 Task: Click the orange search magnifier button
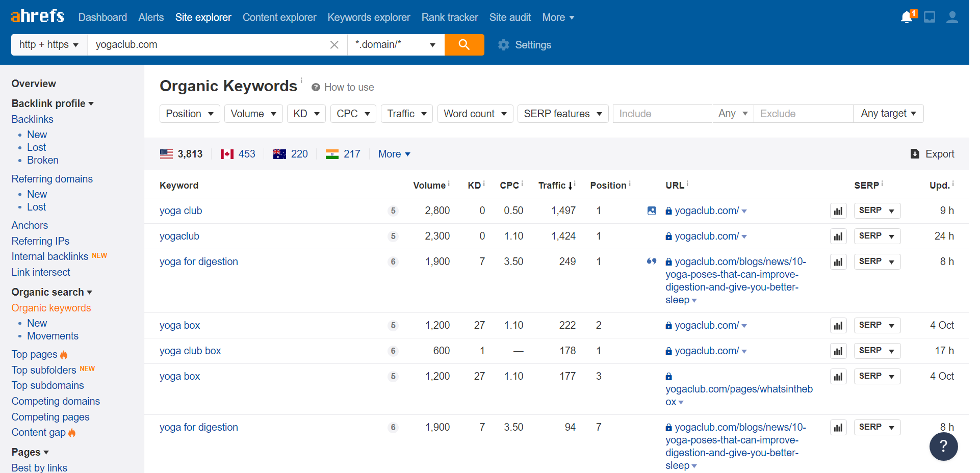click(x=464, y=45)
